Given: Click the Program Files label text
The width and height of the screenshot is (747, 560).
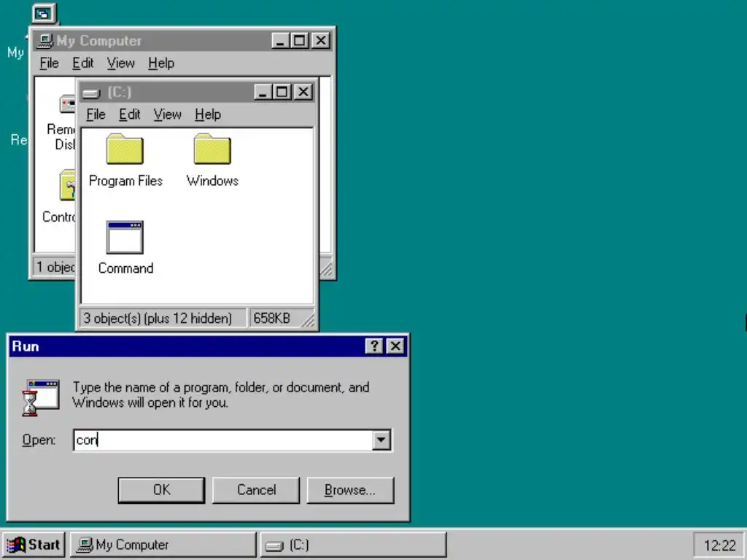Looking at the screenshot, I should click(125, 181).
